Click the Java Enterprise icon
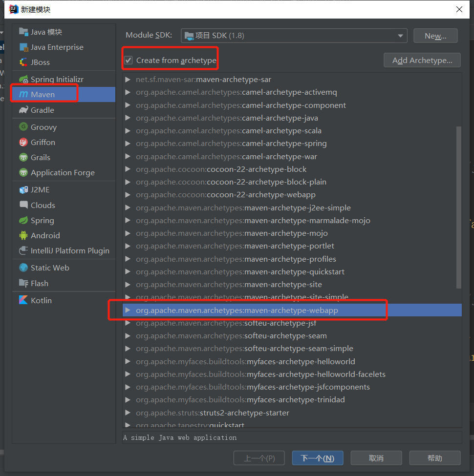Image resolution: width=474 pixels, height=476 pixels. [23, 47]
